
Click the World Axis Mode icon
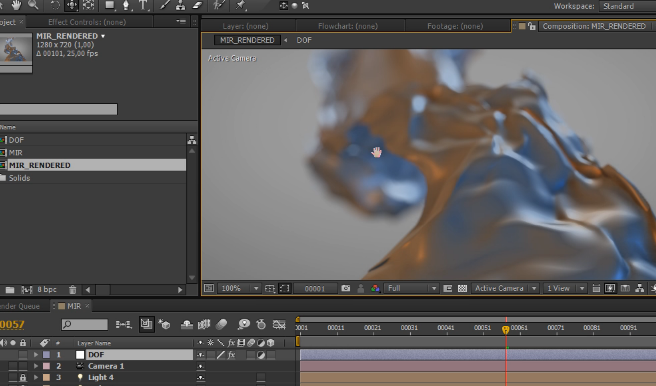295,5
